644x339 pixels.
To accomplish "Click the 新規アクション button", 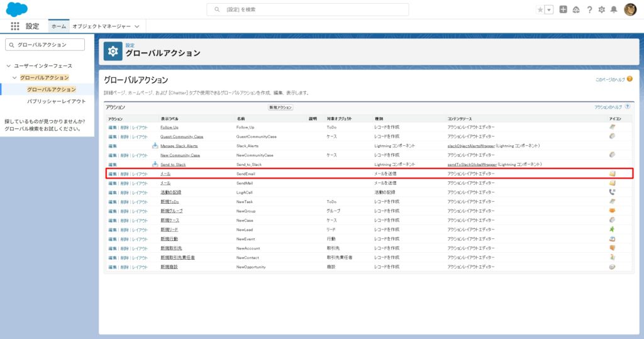I will 280,108.
